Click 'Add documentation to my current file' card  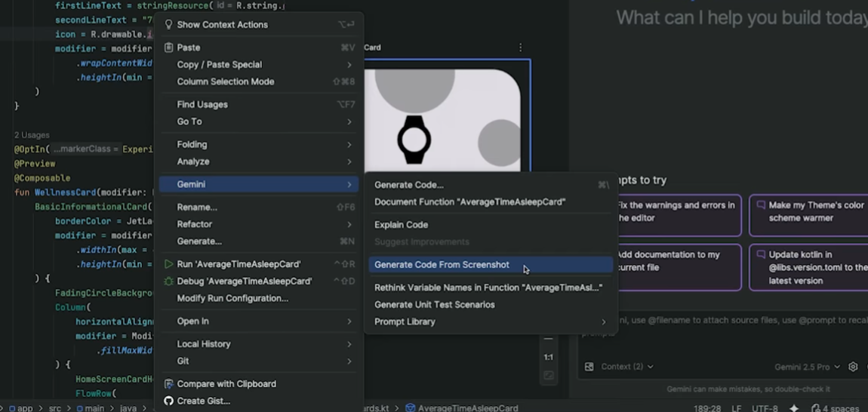[x=679, y=267]
